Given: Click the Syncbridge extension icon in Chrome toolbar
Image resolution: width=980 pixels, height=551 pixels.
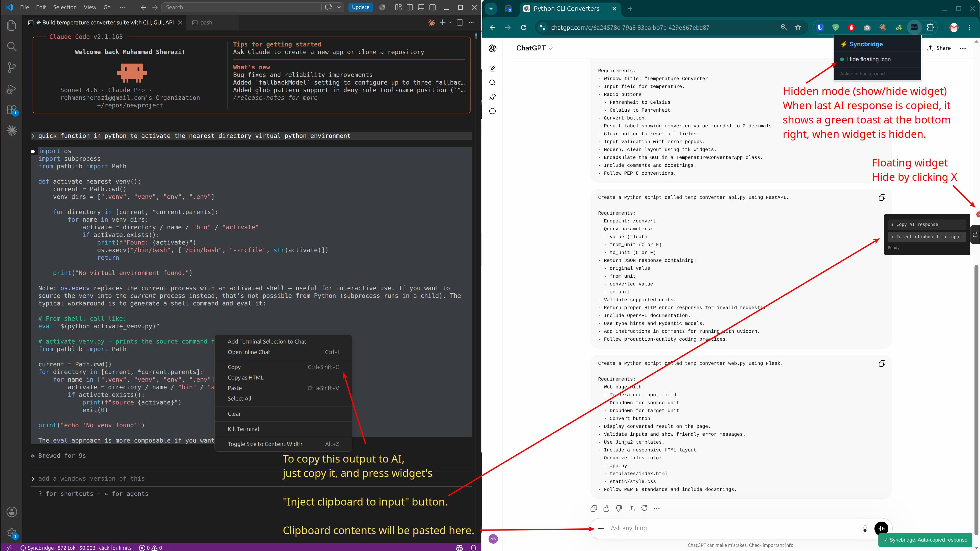Looking at the screenshot, I should click(x=914, y=27).
